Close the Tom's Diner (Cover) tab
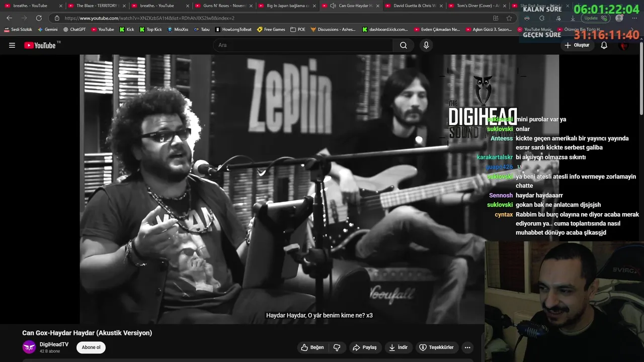 point(505,6)
